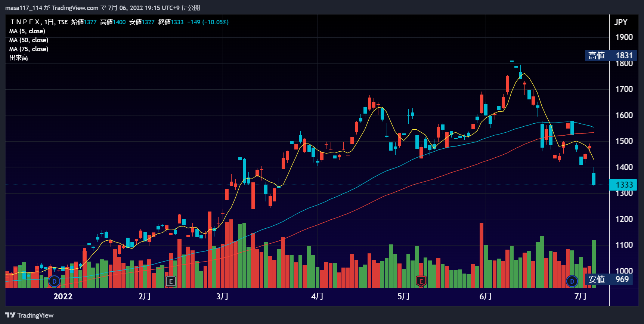This screenshot has height=324, width=644.
Task: Click the 安値1327 low value in legend
Action: tap(142, 22)
